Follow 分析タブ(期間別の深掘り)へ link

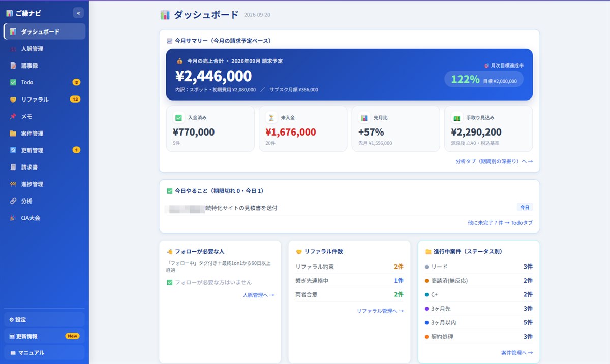(494, 161)
